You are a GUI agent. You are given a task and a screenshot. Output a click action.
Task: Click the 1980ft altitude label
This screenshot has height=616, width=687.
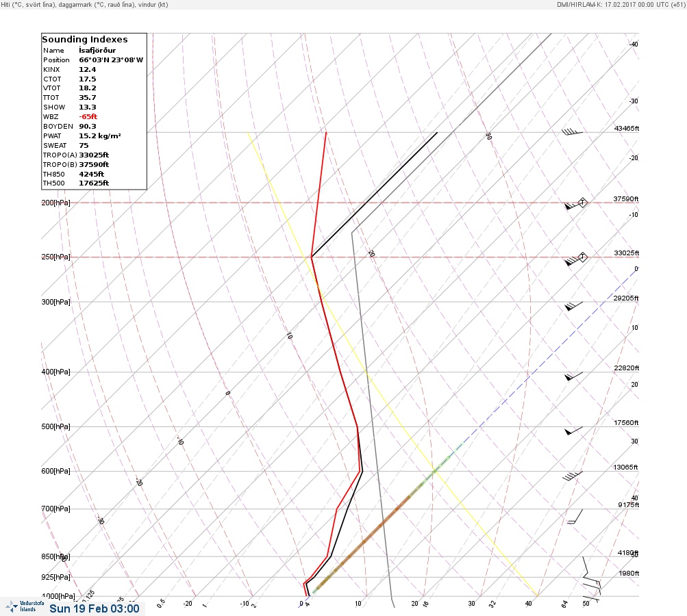point(629,573)
